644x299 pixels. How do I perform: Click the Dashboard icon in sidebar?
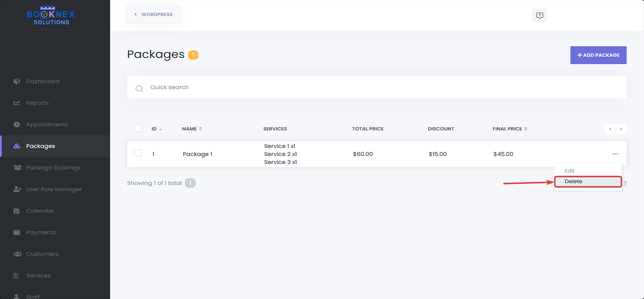[17, 81]
